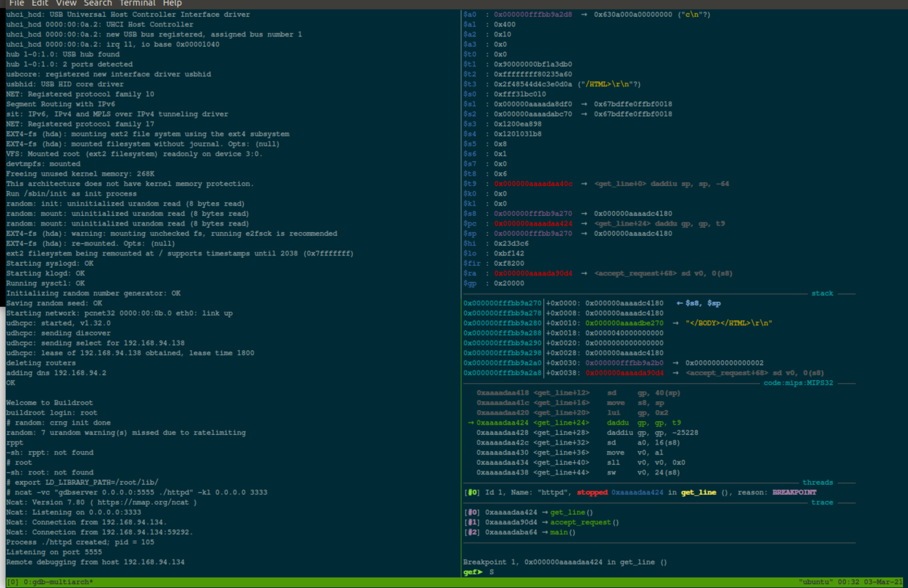This screenshot has height=588, width=908.
Task: Click the $s3 value 0x1200ea898
Action: click(518, 124)
